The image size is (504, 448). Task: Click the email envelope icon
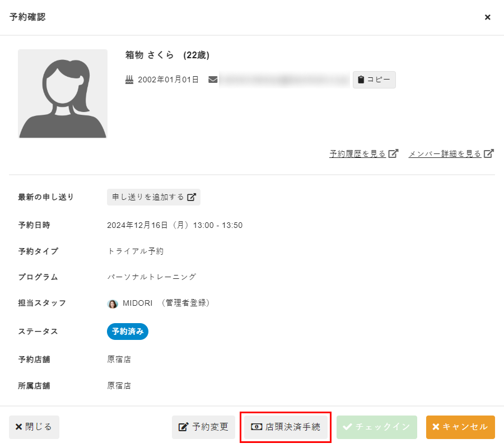point(213,80)
